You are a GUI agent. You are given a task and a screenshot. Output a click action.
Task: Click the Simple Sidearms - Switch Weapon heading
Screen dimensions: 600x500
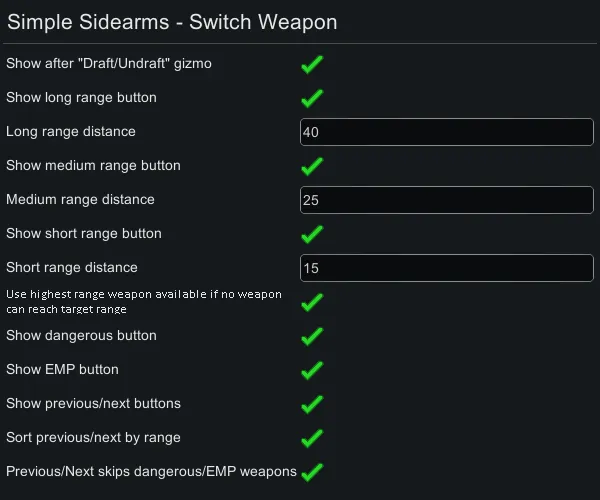pyautogui.click(x=172, y=22)
